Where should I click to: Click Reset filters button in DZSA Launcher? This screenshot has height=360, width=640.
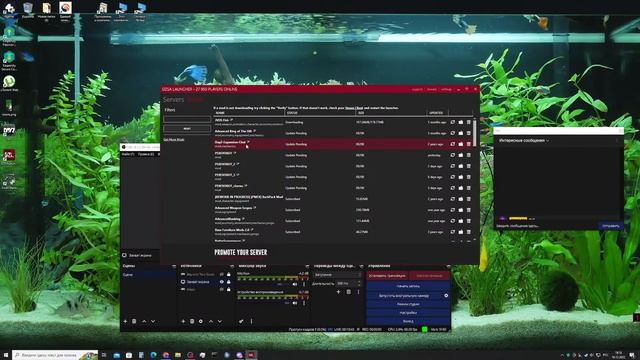(x=187, y=129)
